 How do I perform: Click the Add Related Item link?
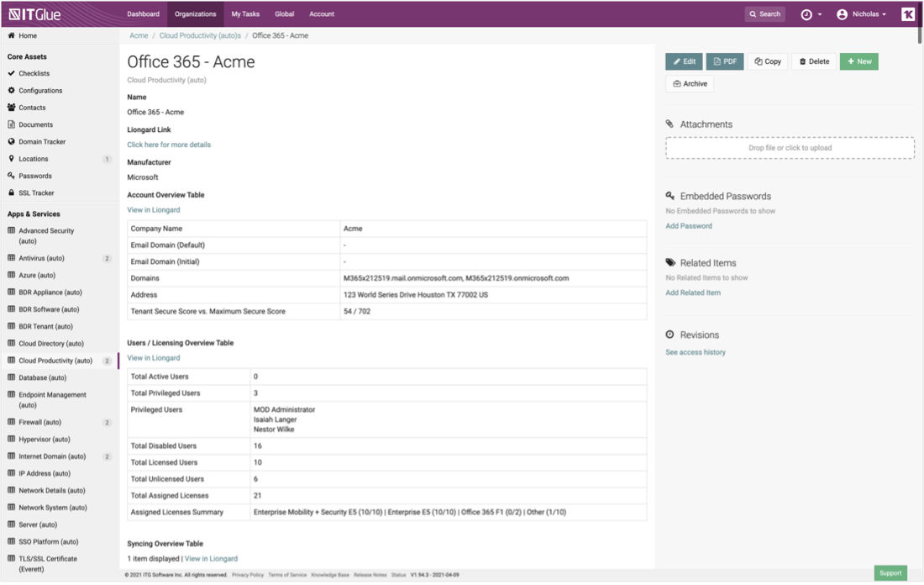coord(693,292)
